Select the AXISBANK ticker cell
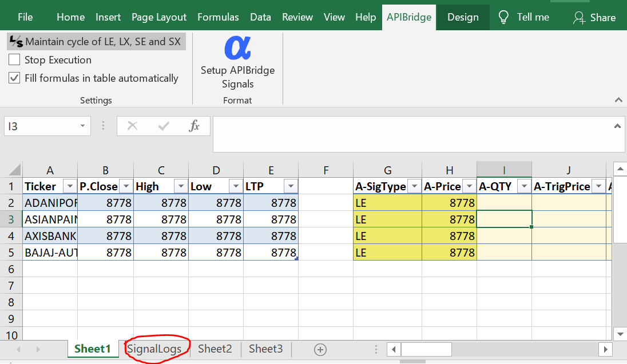627x364 pixels. coord(50,236)
